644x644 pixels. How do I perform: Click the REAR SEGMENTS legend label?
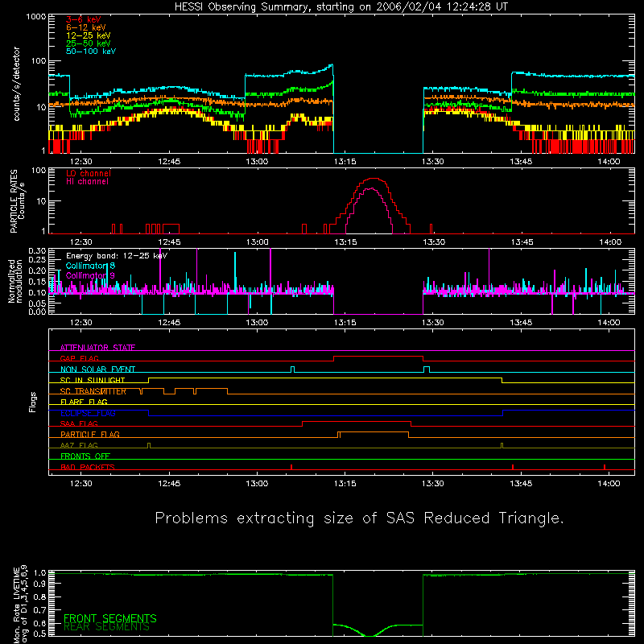106,627
